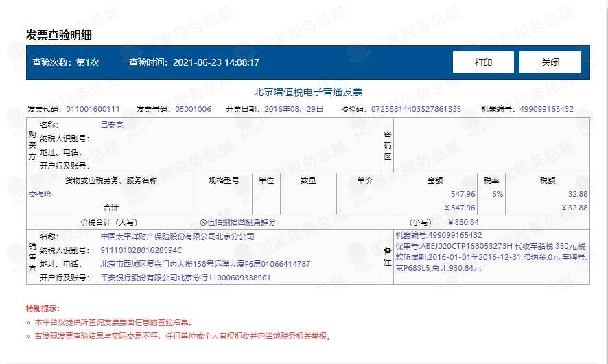Image resolution: width=608 pixels, height=364 pixels.
Task: Click the seller taxpayer ID 91110102801628594C
Action: tap(141, 250)
